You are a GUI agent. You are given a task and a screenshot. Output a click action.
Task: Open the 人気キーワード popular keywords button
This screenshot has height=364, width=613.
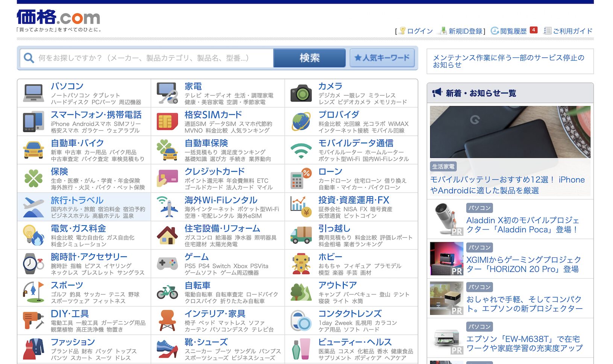382,58
